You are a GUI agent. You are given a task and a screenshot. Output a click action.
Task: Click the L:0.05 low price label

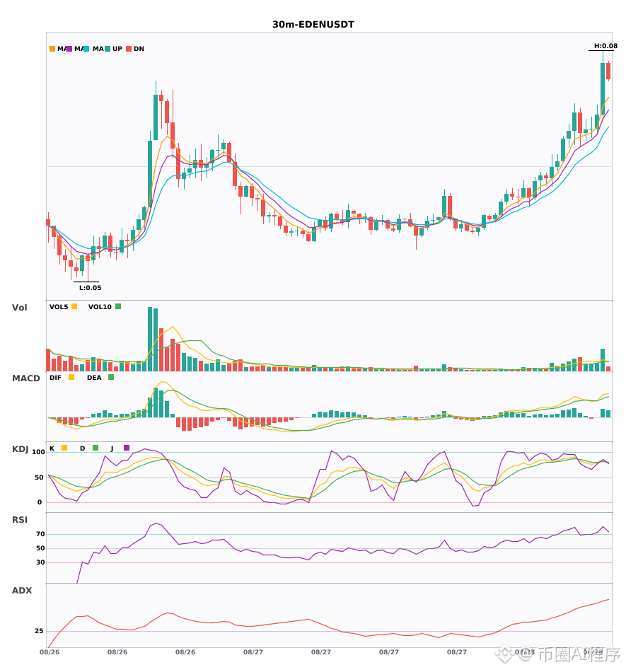91,288
